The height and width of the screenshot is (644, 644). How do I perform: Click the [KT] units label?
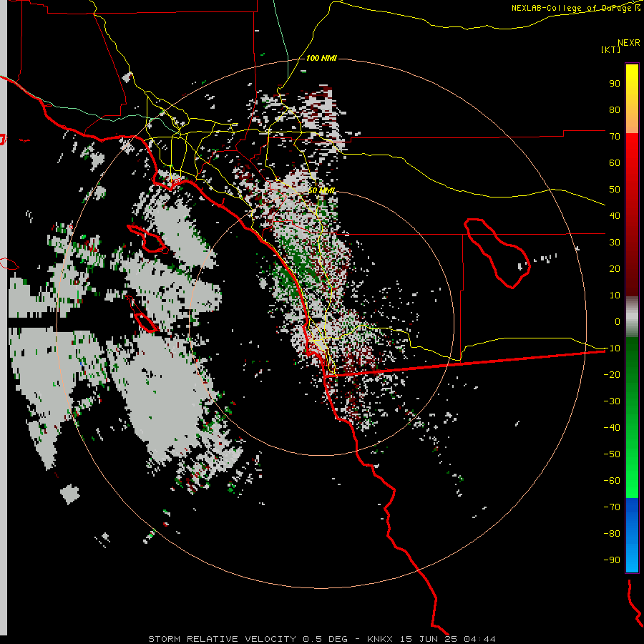611,49
